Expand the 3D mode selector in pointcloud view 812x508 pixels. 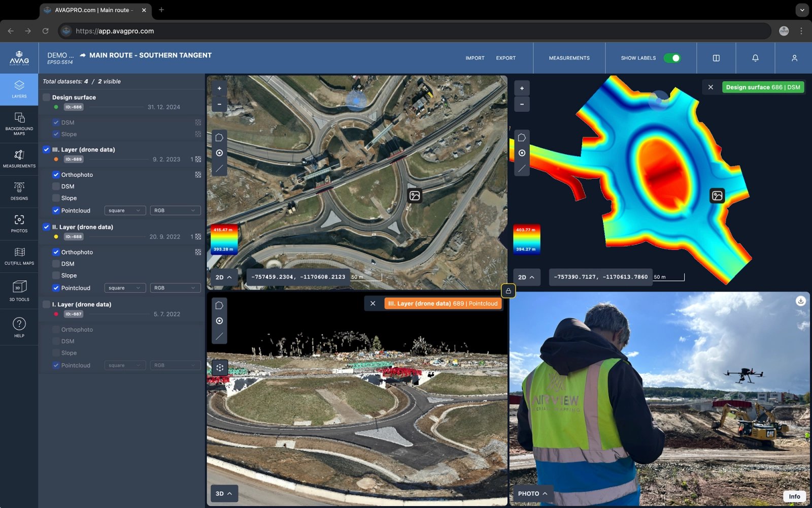point(224,494)
